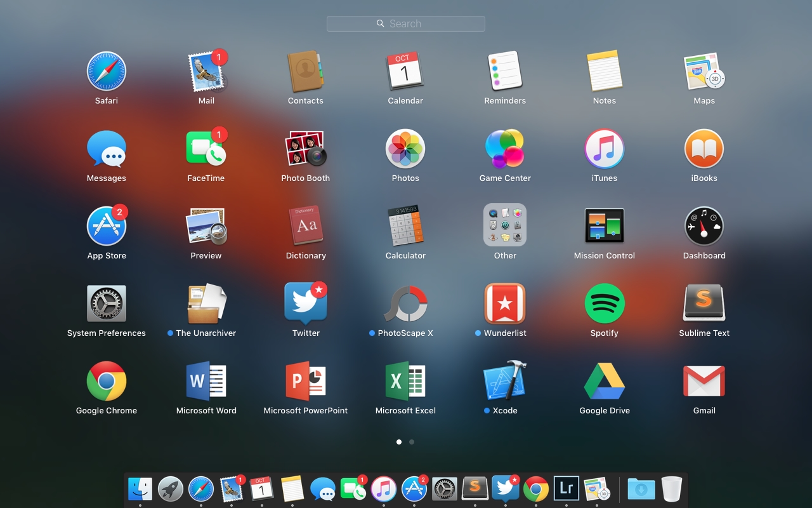Launch the Wunderlist app
The width and height of the screenshot is (812, 508).
pyautogui.click(x=505, y=304)
